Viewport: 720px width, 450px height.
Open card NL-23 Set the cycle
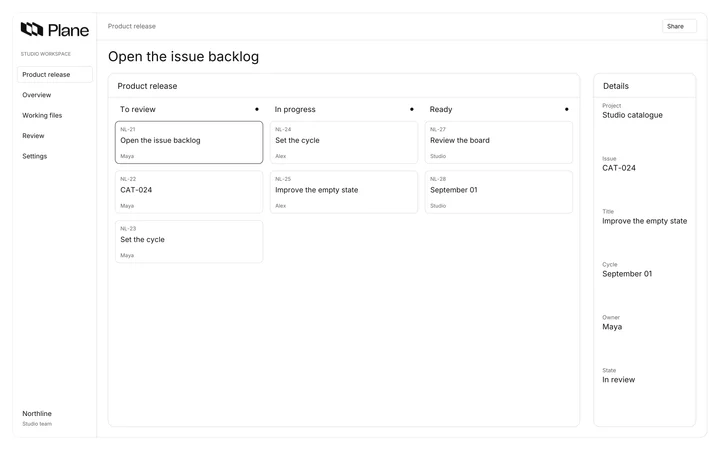click(x=189, y=242)
